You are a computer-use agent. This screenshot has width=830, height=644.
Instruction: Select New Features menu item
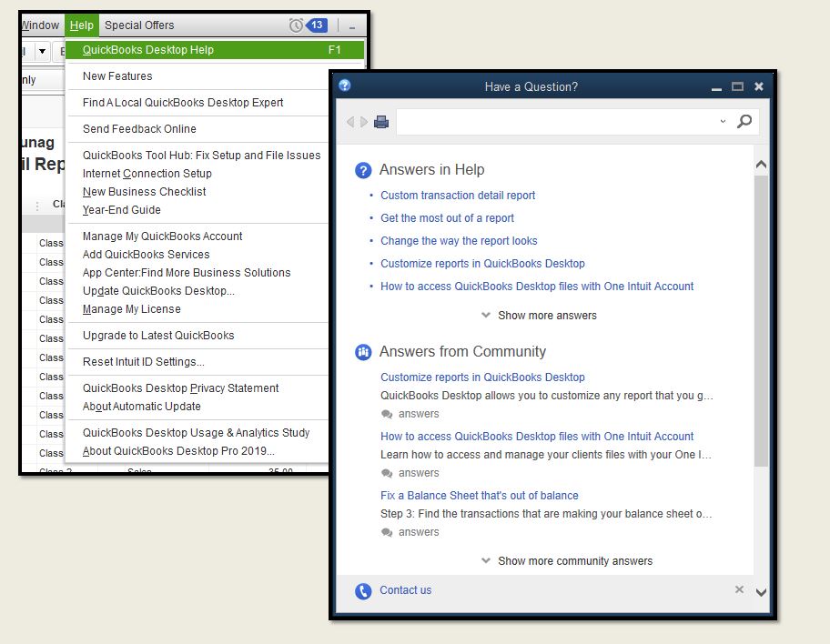[117, 76]
